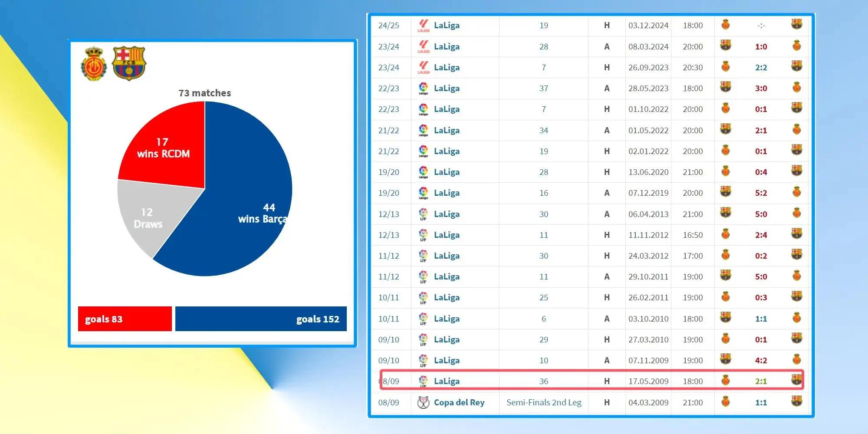Viewport: 868px width, 434px height.
Task: Click matchday 37 in the 28.05.2023 row
Action: click(544, 88)
